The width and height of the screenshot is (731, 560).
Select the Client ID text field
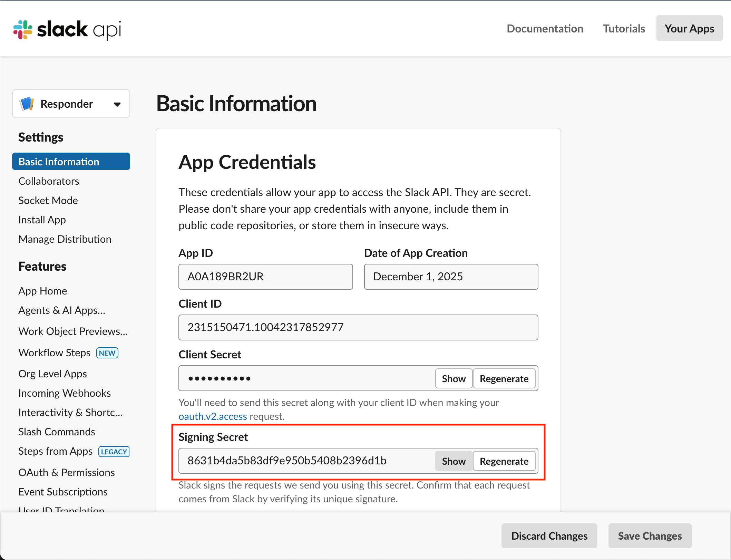358,327
